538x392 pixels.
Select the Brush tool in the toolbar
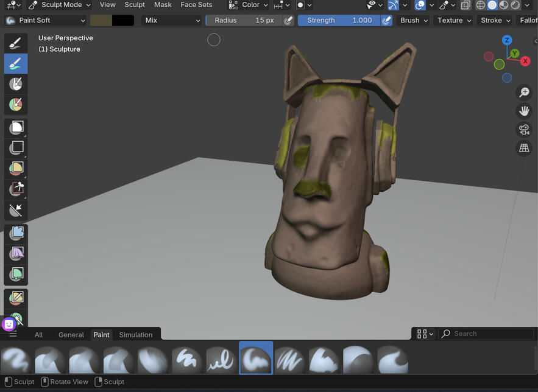coord(16,43)
